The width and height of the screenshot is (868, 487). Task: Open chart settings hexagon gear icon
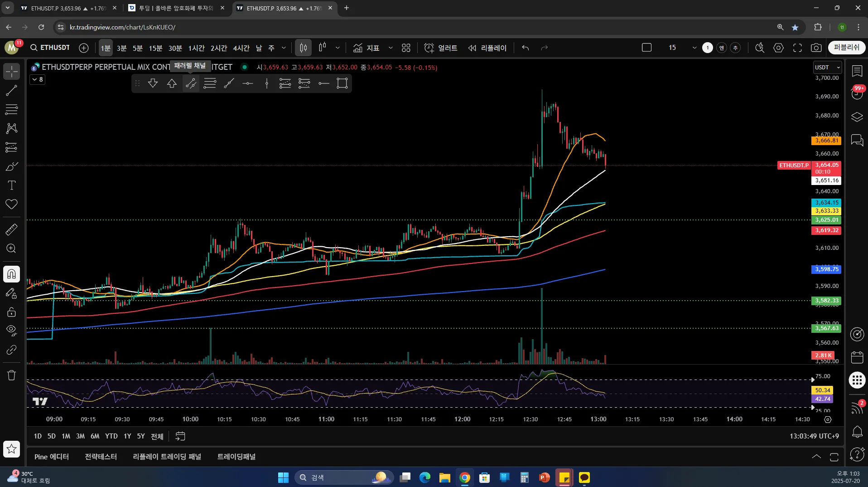778,48
